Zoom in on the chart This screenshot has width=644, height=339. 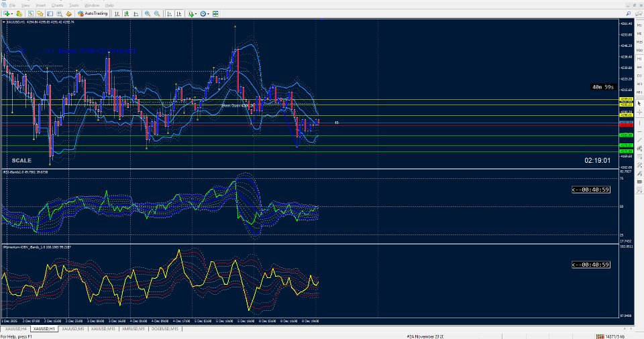tap(148, 13)
